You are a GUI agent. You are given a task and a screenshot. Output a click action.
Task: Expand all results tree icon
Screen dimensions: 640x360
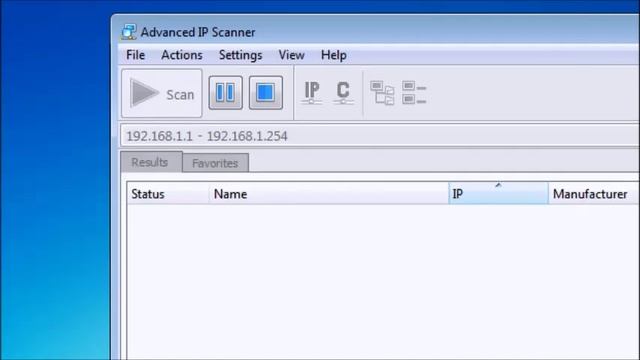[382, 93]
